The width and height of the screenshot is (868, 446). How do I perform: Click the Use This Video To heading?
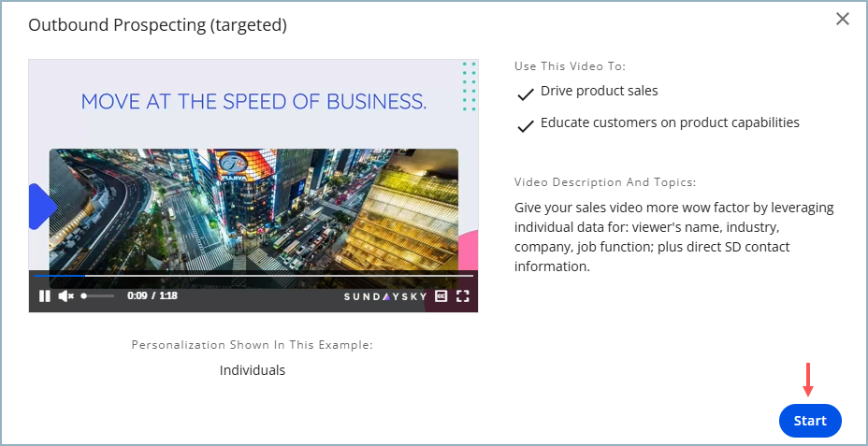[x=570, y=66]
